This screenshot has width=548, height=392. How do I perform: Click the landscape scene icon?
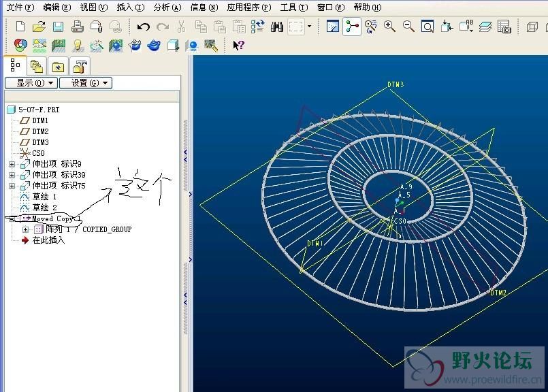coord(39,45)
